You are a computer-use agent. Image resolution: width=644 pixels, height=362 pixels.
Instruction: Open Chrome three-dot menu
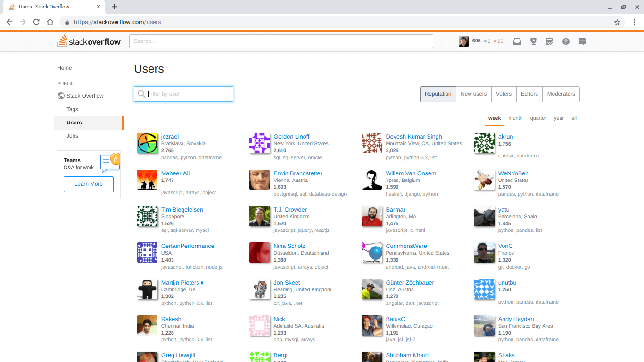click(x=635, y=22)
